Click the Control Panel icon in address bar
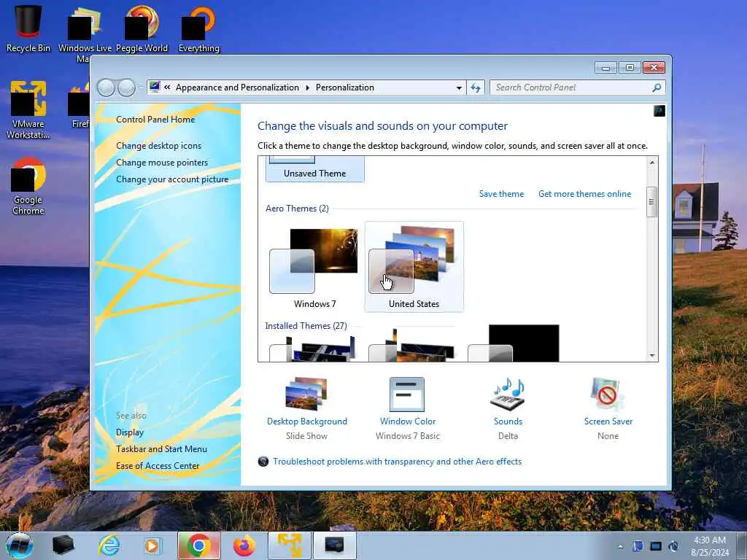The image size is (747, 560). point(155,87)
